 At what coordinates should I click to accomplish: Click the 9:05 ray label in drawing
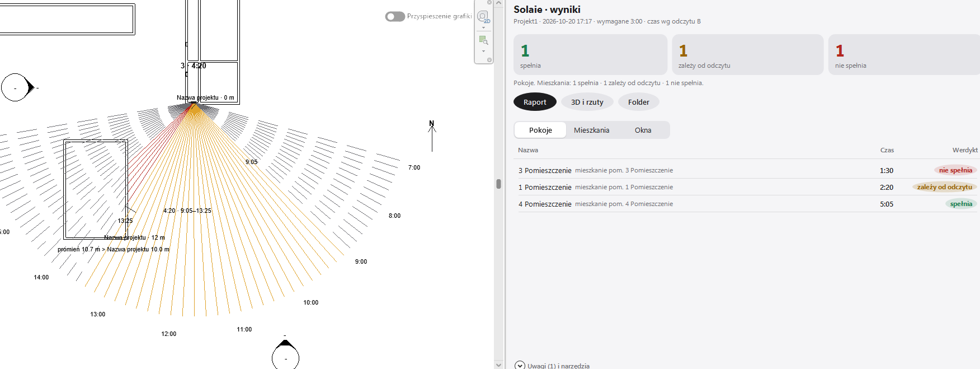(x=251, y=162)
